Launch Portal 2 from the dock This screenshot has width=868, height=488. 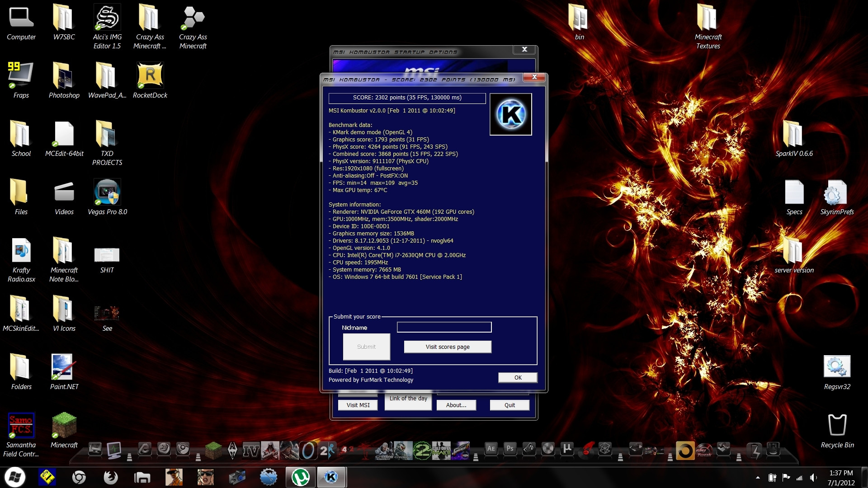[327, 450]
